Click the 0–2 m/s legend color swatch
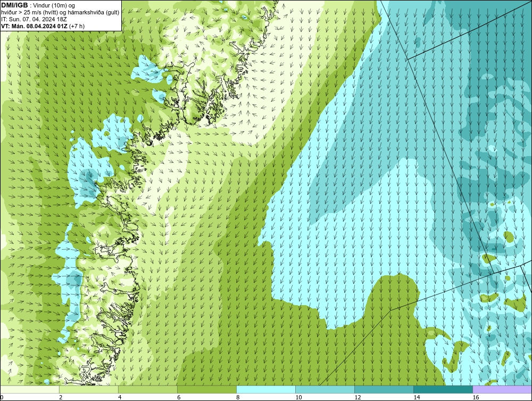The height and width of the screenshot is (401, 532). point(29,389)
